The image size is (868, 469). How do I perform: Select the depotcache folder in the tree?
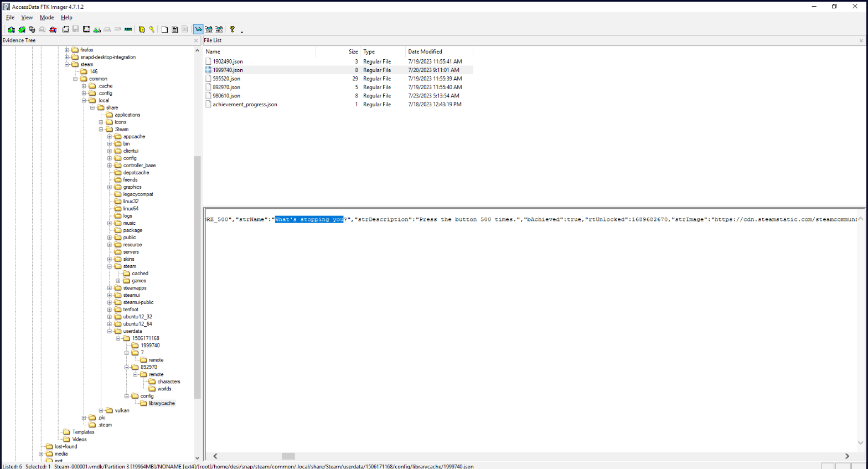136,173
